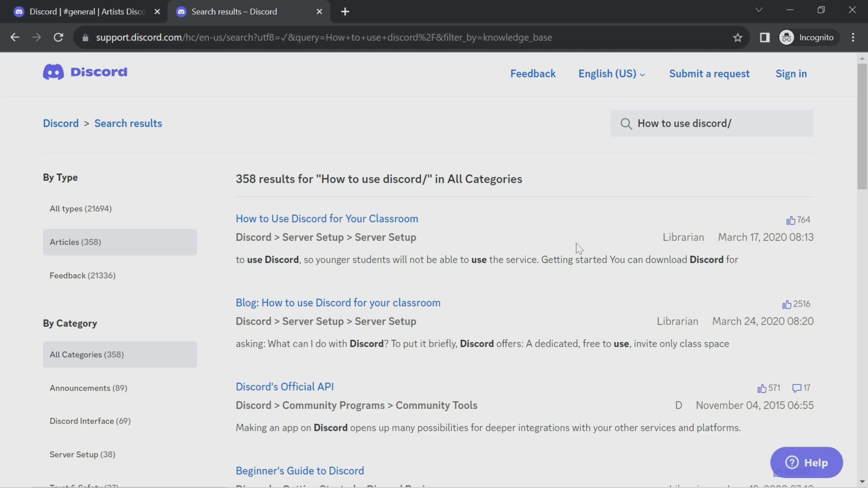868x488 pixels.
Task: Open Blog: How to use Discord for your classroom
Action: coord(338,303)
